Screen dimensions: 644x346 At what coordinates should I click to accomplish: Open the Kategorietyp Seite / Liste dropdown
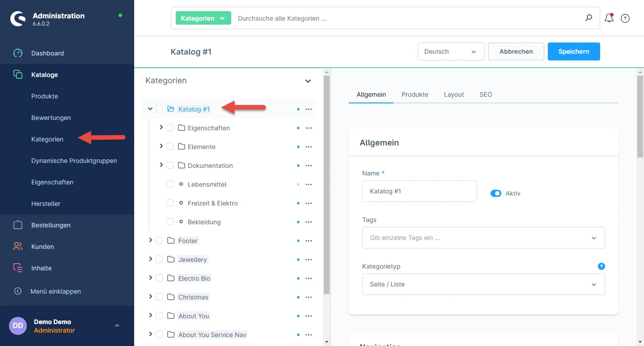tap(483, 284)
